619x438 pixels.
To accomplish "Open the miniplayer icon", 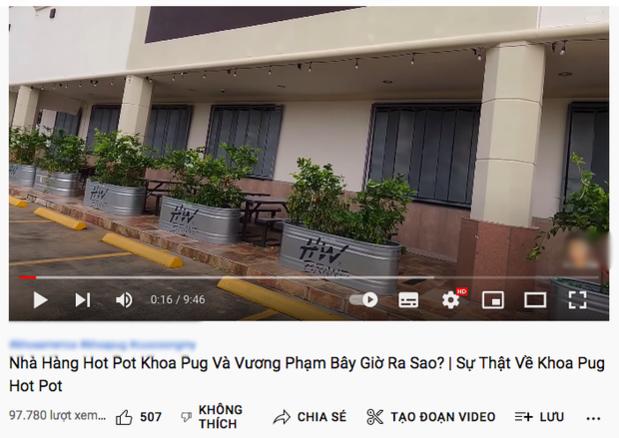I will click(493, 300).
